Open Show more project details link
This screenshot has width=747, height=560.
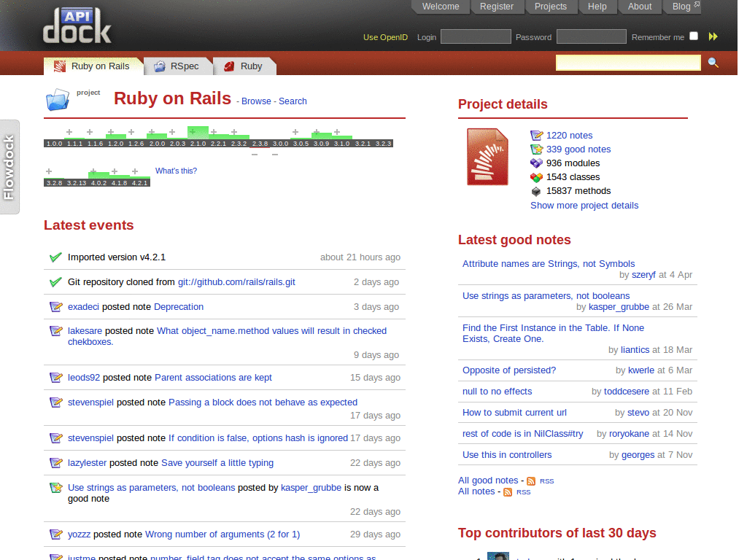(x=584, y=205)
